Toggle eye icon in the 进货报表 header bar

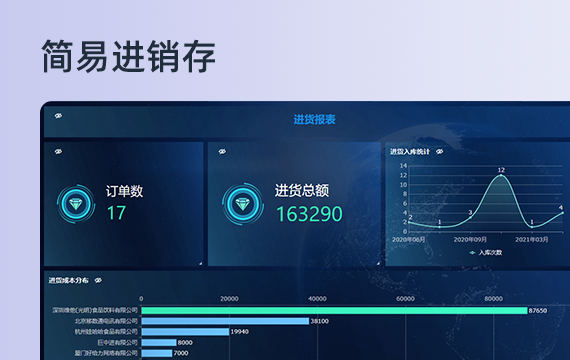(58, 116)
